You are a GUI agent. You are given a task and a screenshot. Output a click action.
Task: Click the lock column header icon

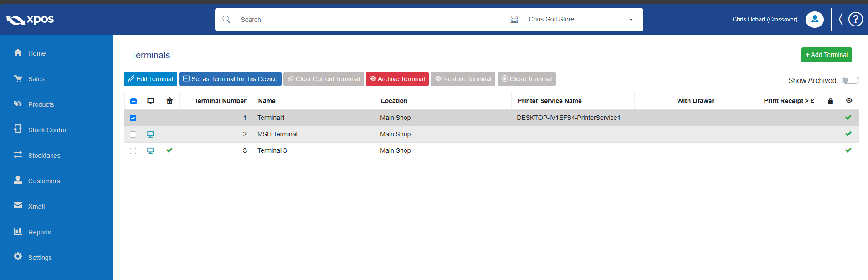830,101
